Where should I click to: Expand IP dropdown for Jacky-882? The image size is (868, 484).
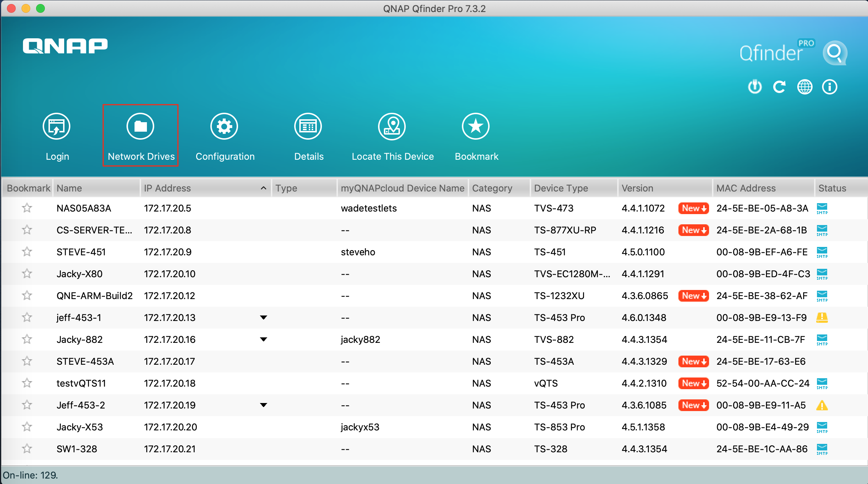[263, 340]
